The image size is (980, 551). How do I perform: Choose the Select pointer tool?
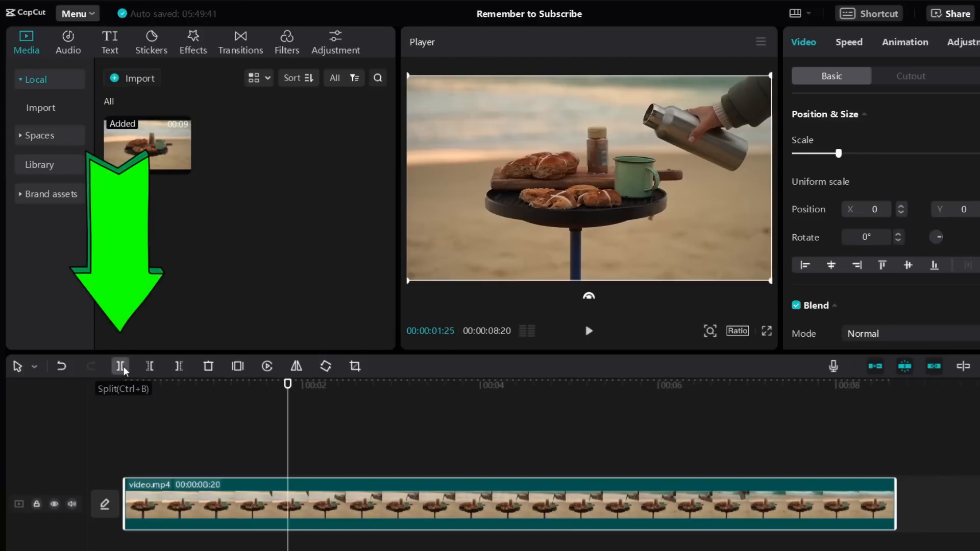[17, 366]
